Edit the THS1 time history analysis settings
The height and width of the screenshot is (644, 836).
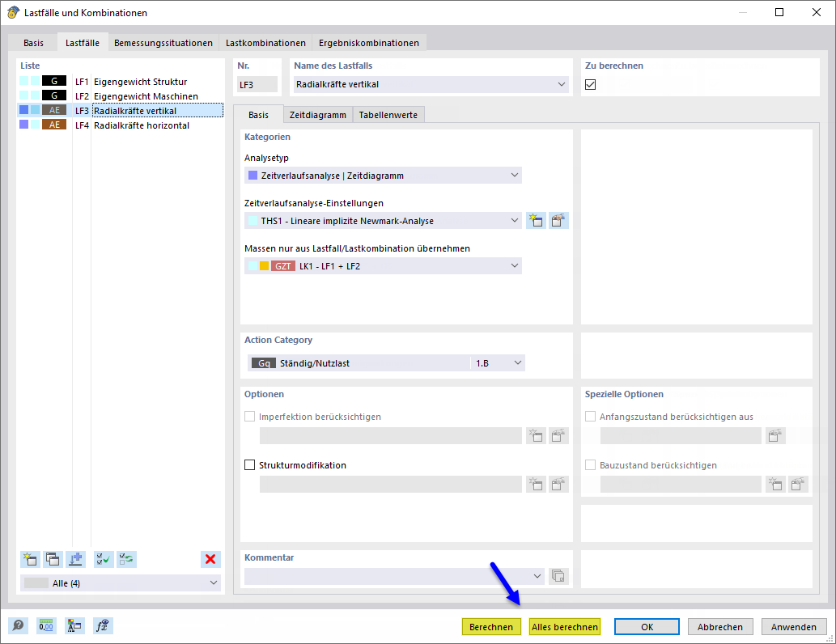click(x=558, y=221)
